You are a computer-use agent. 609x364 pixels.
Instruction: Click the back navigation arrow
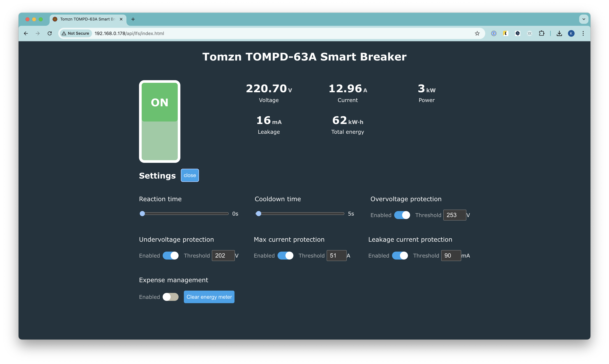click(x=26, y=33)
